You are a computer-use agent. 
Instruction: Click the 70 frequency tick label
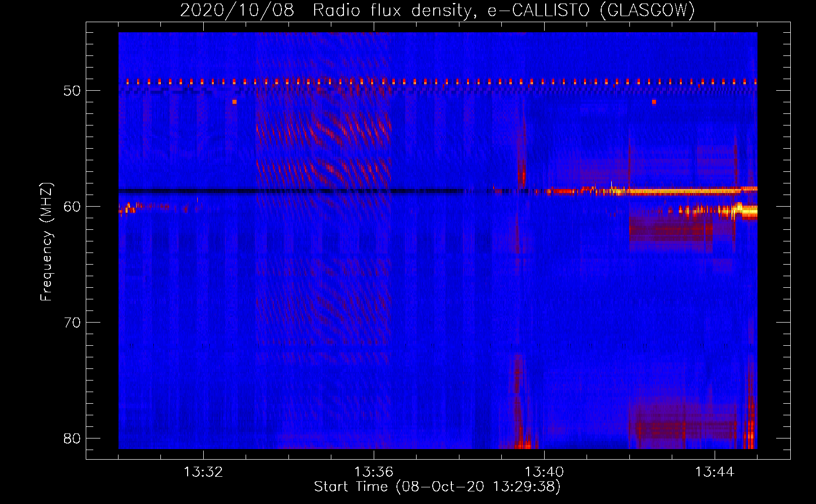(72, 323)
